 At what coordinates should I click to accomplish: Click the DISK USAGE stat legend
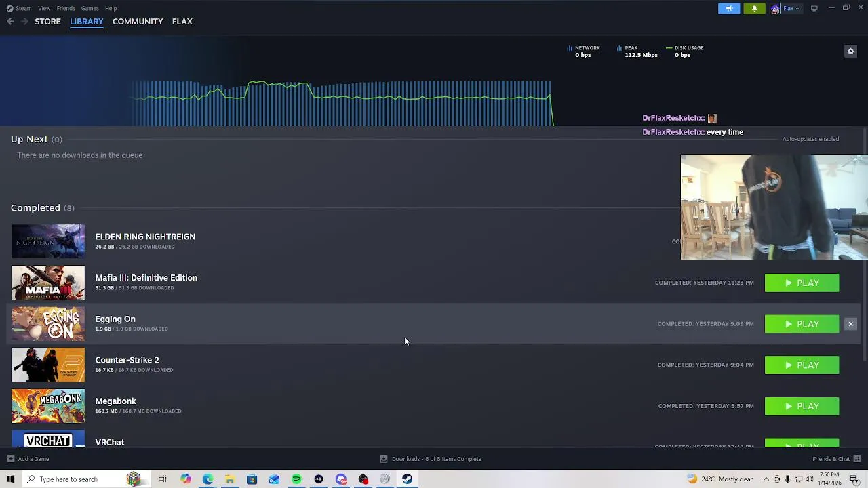pyautogui.click(x=685, y=52)
